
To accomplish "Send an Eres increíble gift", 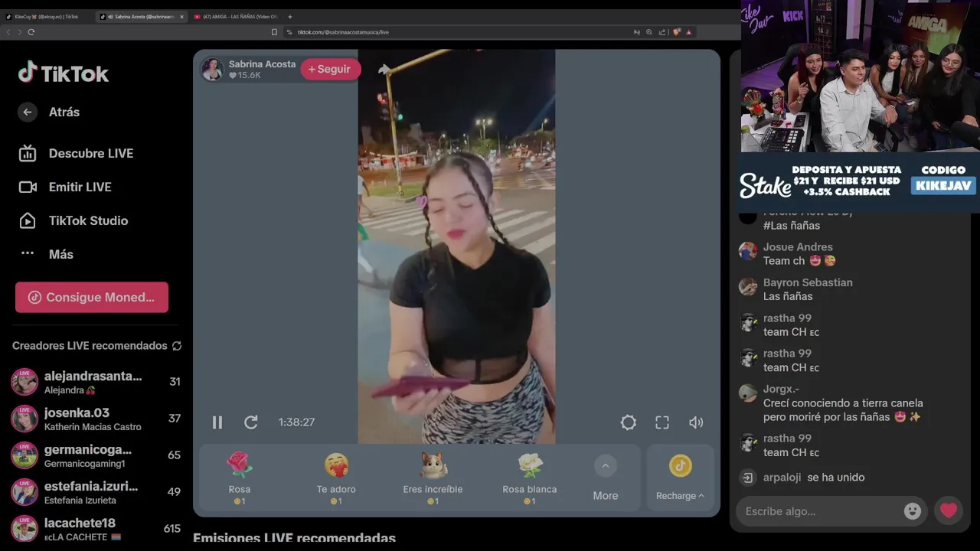I will (433, 478).
